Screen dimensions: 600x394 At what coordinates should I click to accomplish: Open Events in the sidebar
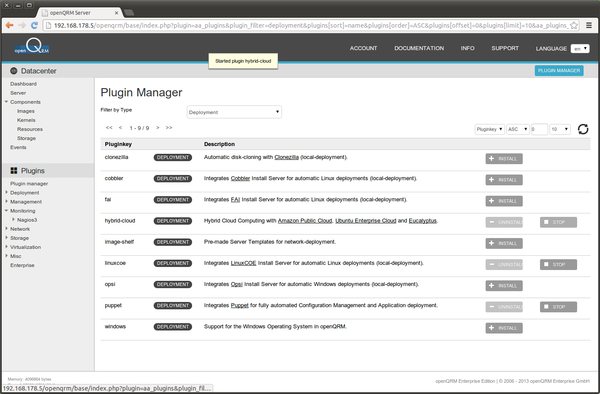point(18,147)
